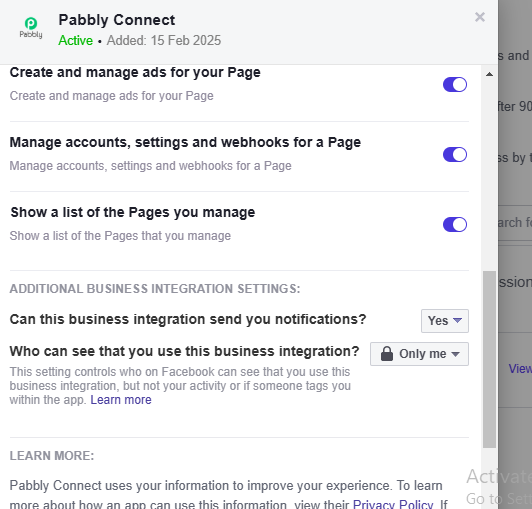
Task: Click 'Manage accounts, settings and webhooks' heading
Action: (x=185, y=143)
